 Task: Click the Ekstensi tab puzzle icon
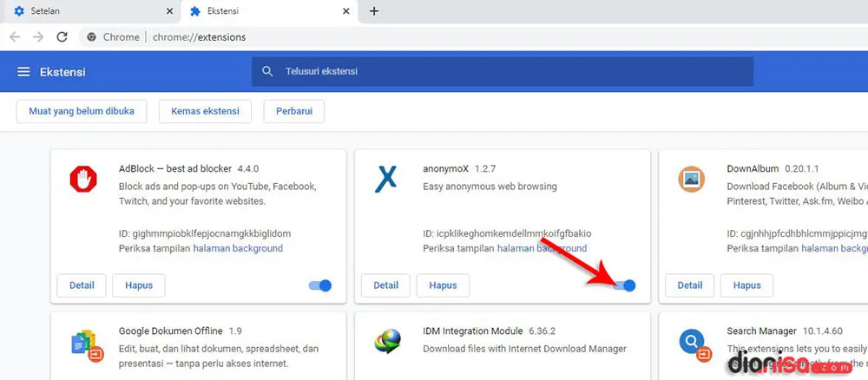point(194,11)
